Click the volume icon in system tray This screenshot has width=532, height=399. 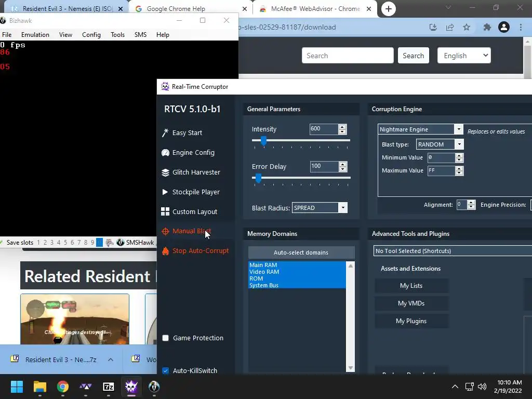[482, 387]
